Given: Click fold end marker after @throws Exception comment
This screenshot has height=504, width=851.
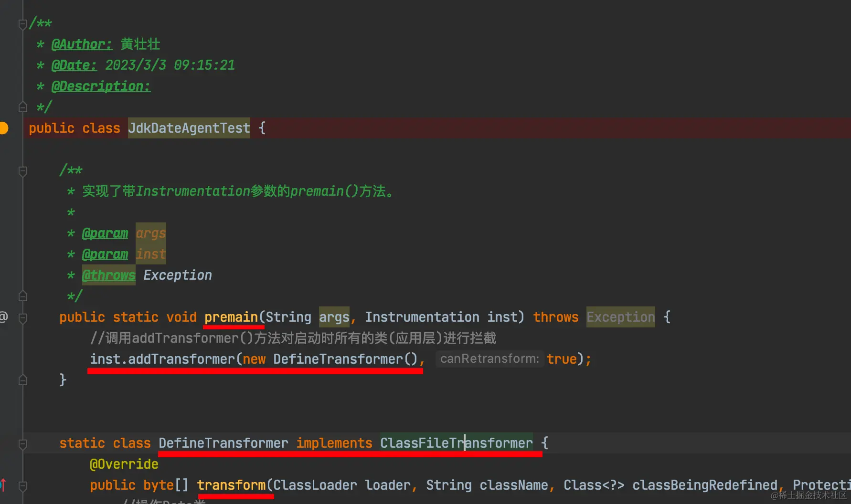Looking at the screenshot, I should [22, 296].
